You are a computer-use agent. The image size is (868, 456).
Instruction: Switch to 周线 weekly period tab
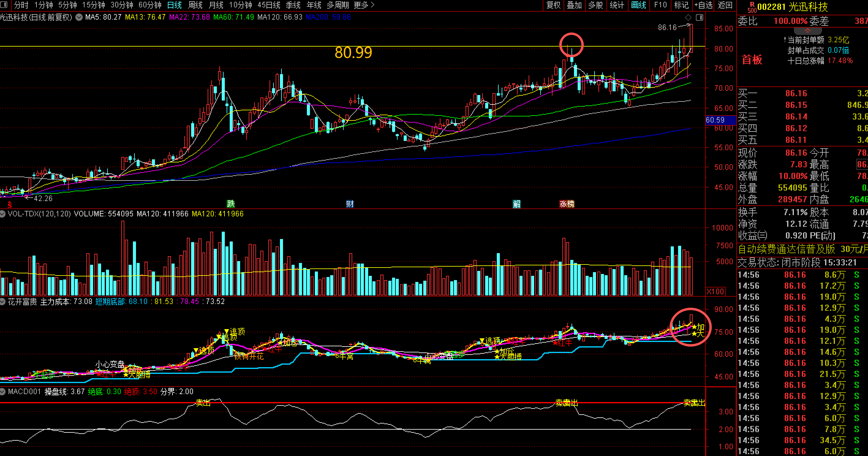pyautogui.click(x=195, y=5)
